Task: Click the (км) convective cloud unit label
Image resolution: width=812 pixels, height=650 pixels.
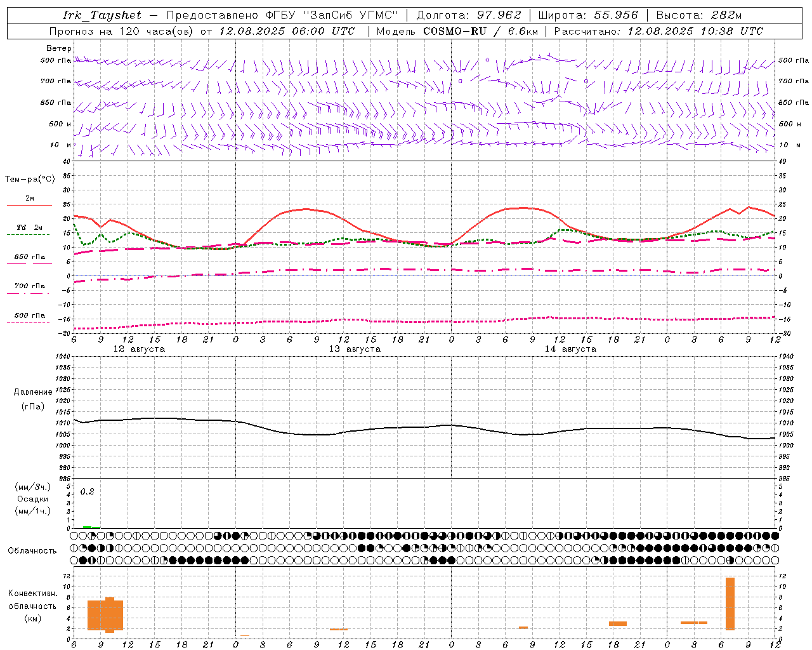Action: (32, 618)
